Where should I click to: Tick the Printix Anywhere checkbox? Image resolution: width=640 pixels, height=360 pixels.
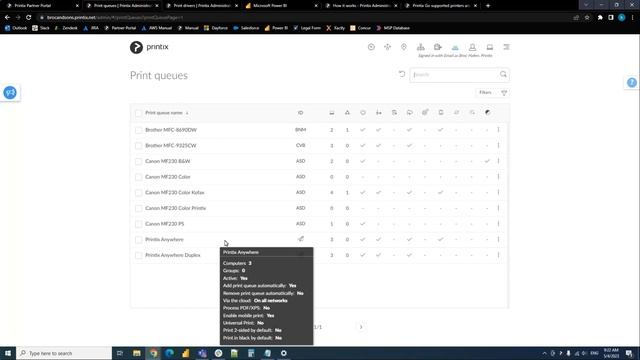coord(138,240)
